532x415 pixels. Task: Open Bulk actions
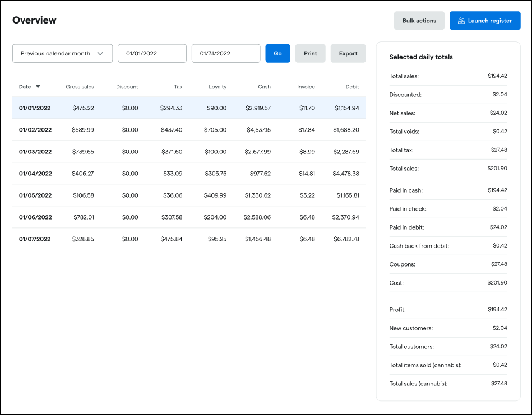pos(419,21)
